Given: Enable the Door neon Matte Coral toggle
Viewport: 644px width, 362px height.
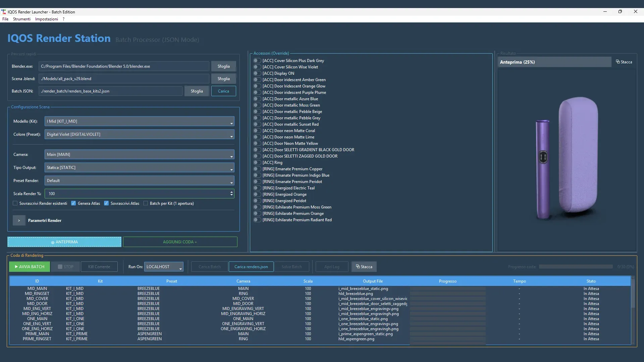Looking at the screenshot, I should [257, 131].
